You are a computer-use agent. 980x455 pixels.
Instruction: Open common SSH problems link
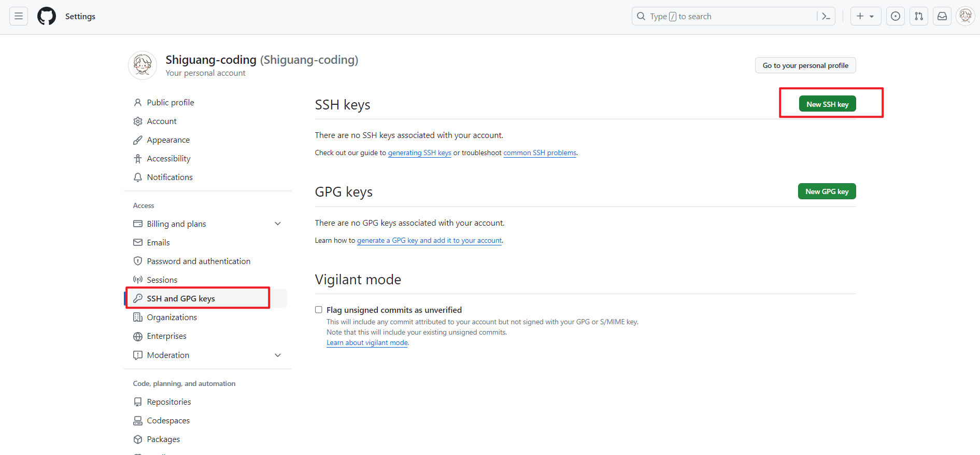click(539, 153)
